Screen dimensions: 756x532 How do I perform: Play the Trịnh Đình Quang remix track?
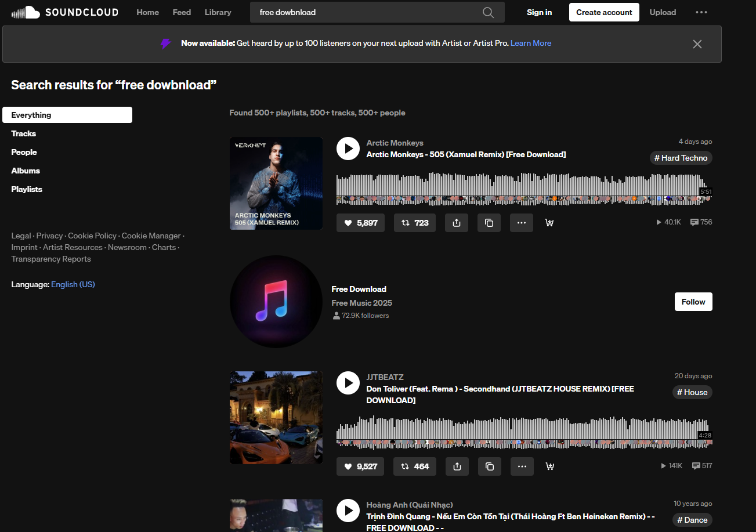click(x=348, y=511)
